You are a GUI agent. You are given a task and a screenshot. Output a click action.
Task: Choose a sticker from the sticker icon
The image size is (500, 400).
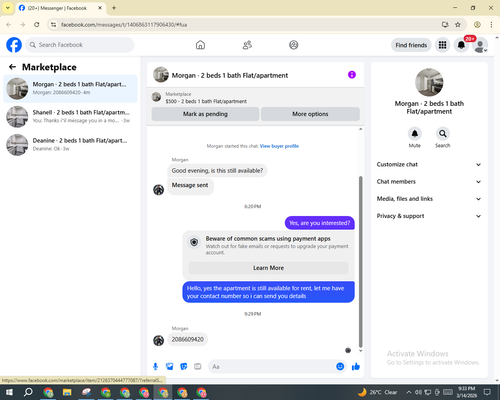pos(184,367)
